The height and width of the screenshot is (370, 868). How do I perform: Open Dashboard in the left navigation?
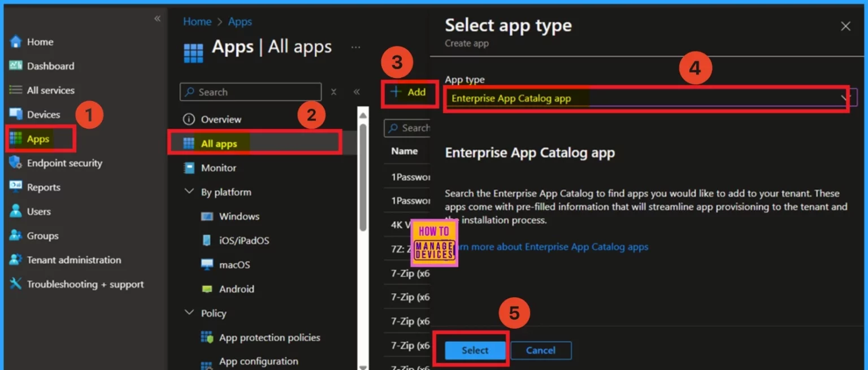(50, 66)
